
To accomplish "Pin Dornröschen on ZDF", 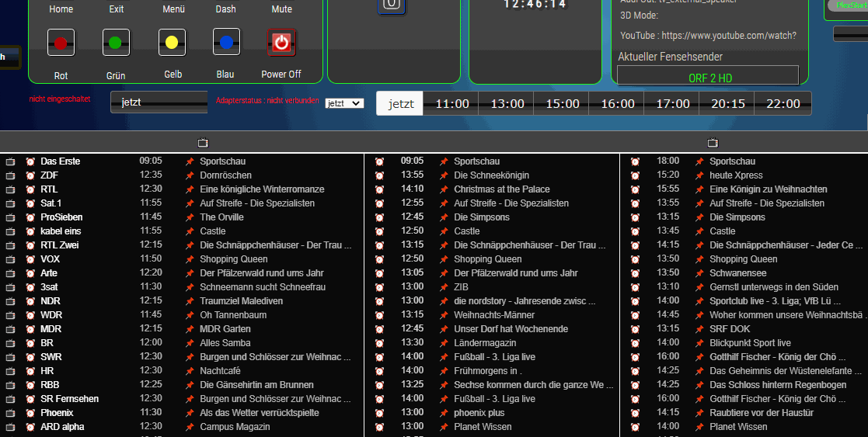I will pos(190,175).
